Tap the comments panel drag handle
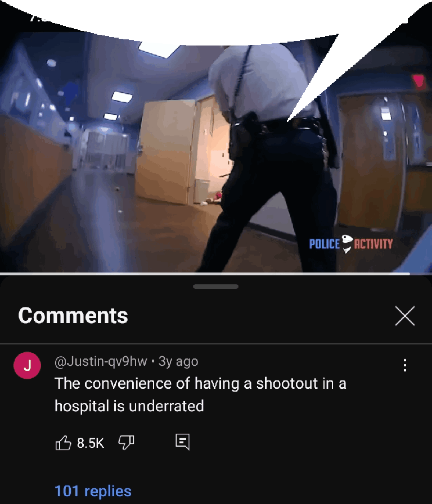Screen dimensions: 432x504 tap(215, 287)
